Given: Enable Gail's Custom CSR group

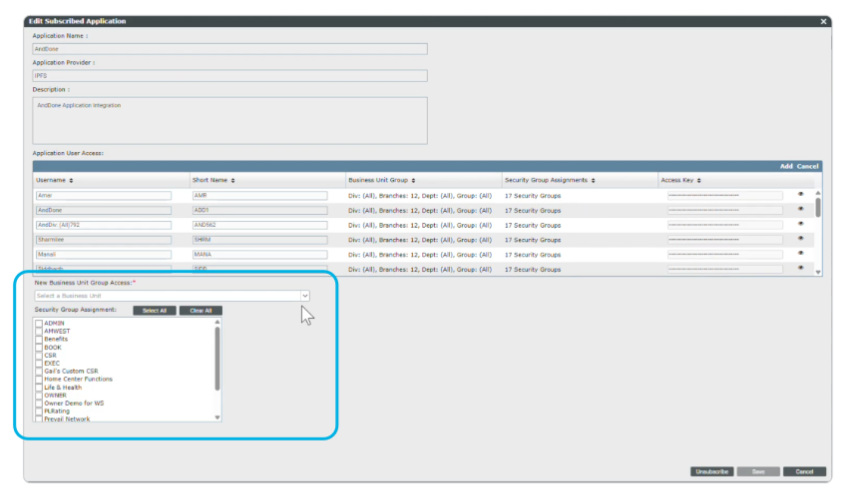Looking at the screenshot, I should point(39,371).
